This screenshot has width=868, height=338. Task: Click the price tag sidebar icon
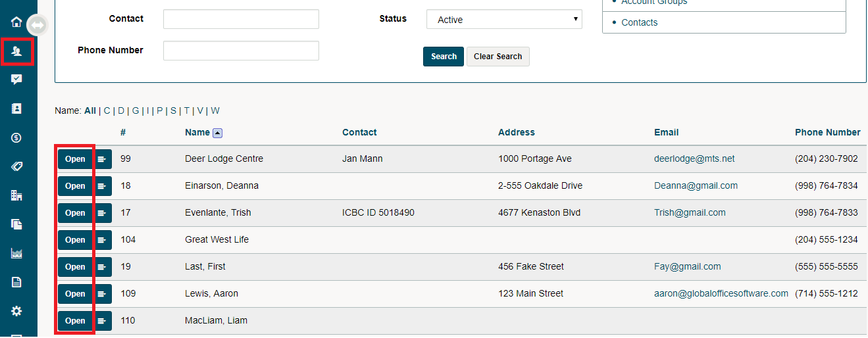coord(17,166)
